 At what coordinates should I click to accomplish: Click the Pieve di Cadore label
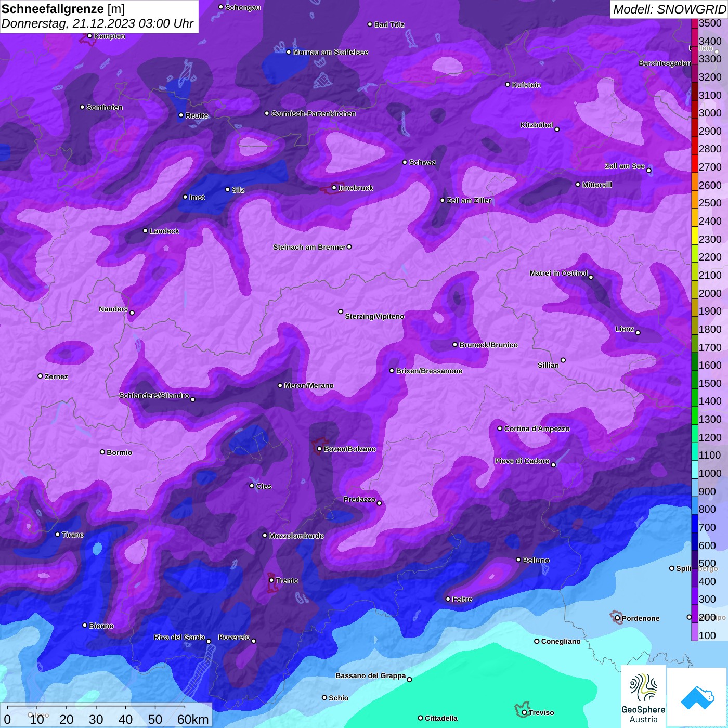[522, 461]
